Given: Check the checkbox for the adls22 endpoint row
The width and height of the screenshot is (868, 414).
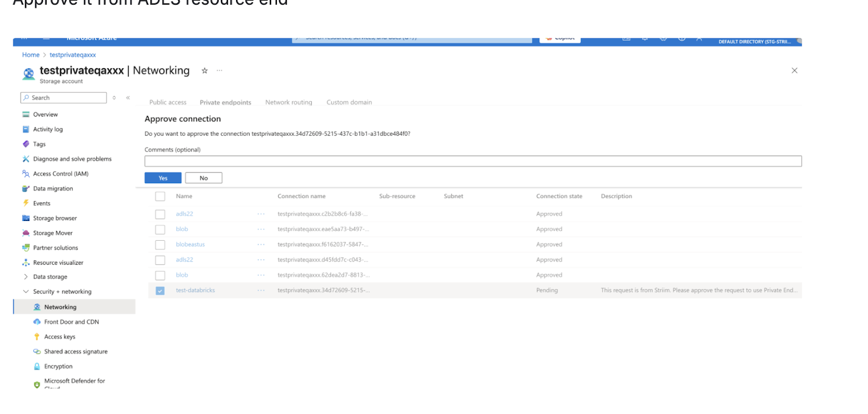Looking at the screenshot, I should point(160,214).
